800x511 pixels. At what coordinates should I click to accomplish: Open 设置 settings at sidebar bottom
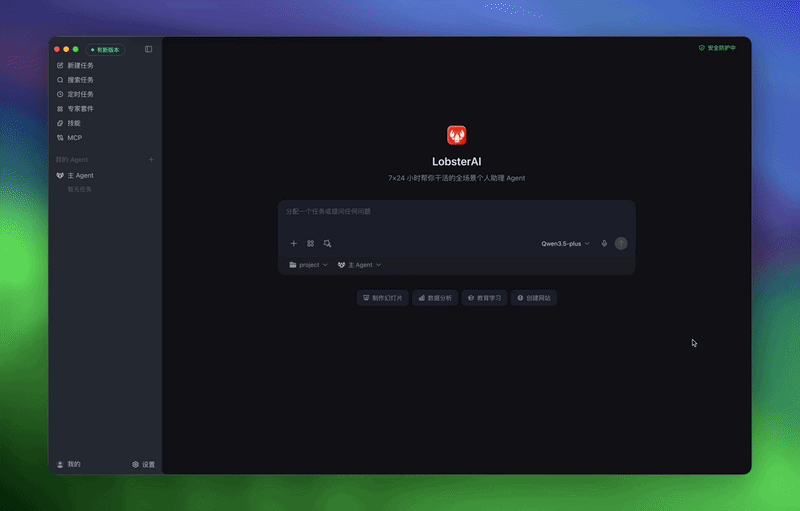pyautogui.click(x=143, y=465)
